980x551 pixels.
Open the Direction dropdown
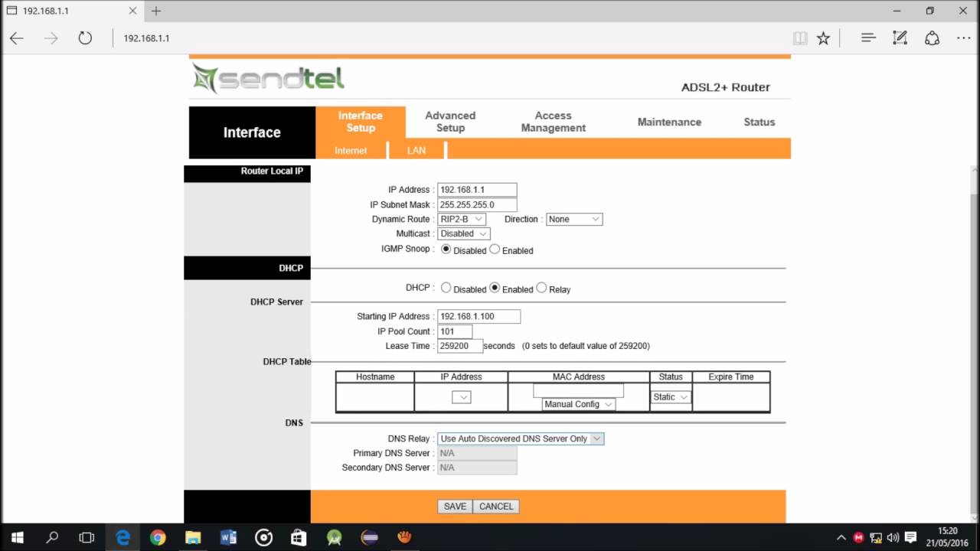[574, 219]
